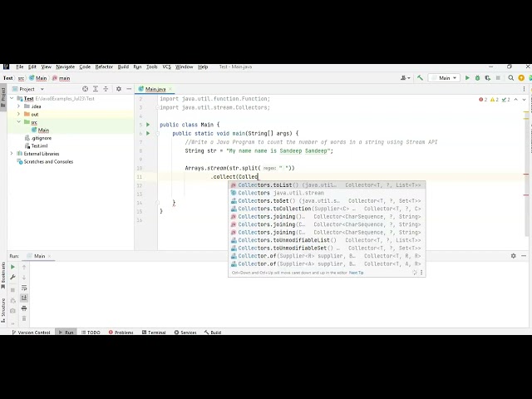Screen dimensions: 532x399
Task: Choose Collectors.toUnmodifiableSet() suggestion
Action: click(x=327, y=248)
